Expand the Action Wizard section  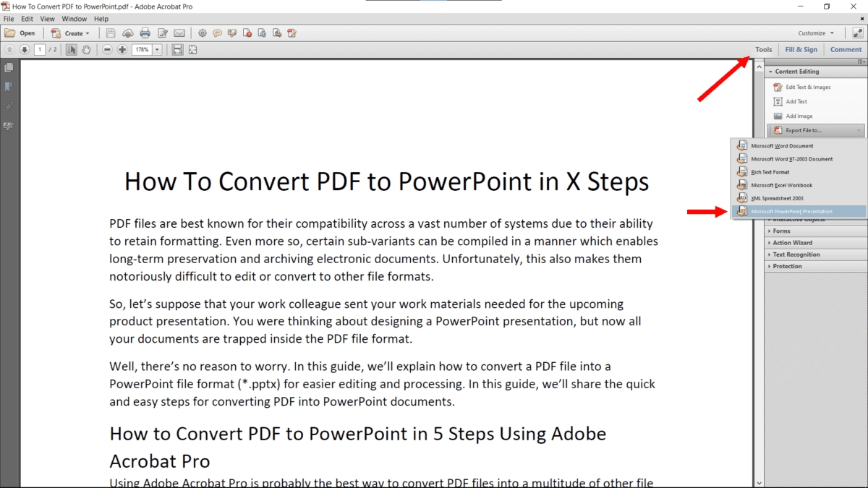click(x=816, y=243)
